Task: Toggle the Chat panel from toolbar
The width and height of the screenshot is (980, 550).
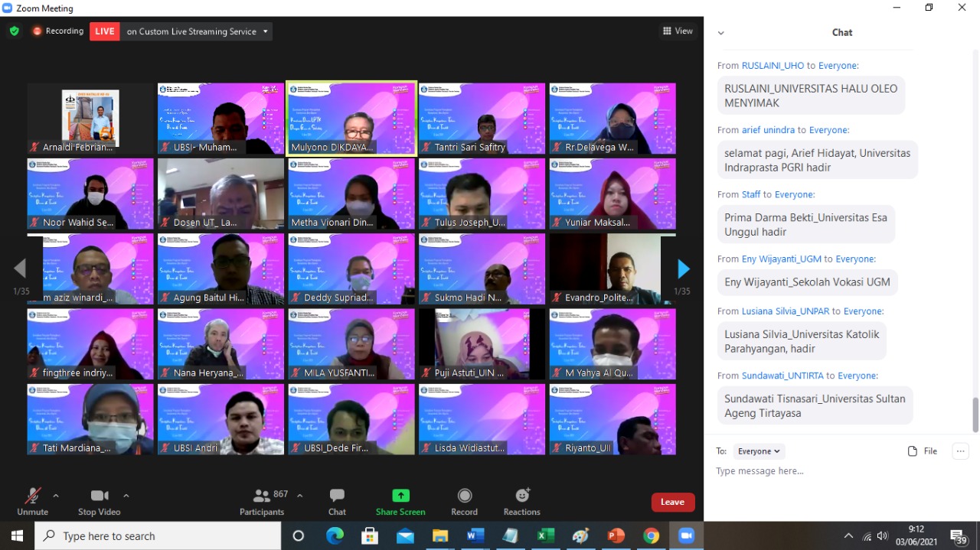Action: click(337, 503)
